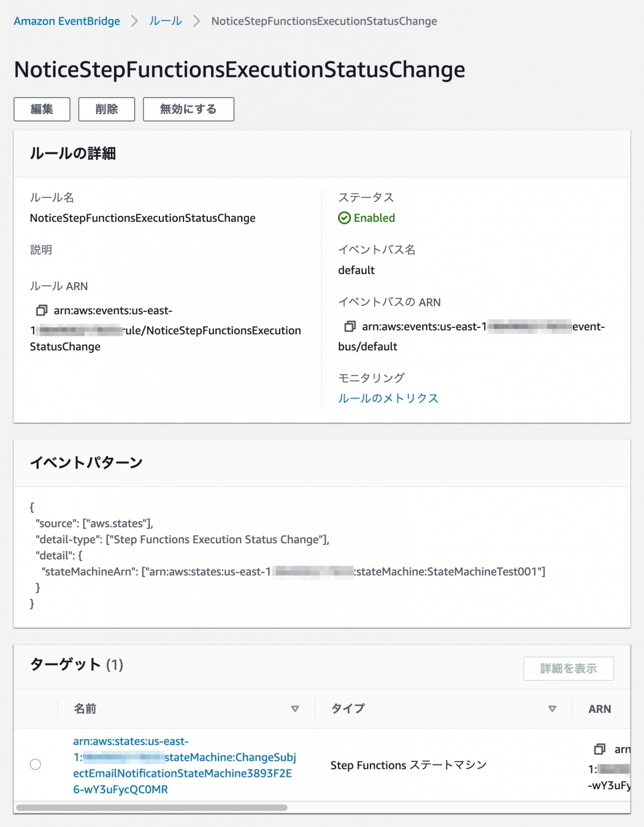This screenshot has height=827, width=644.
Task: Open the タイプ column sort control
Action: 551,709
